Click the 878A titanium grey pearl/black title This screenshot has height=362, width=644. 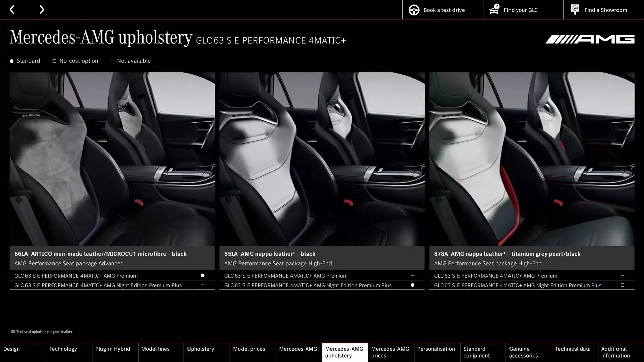507,254
